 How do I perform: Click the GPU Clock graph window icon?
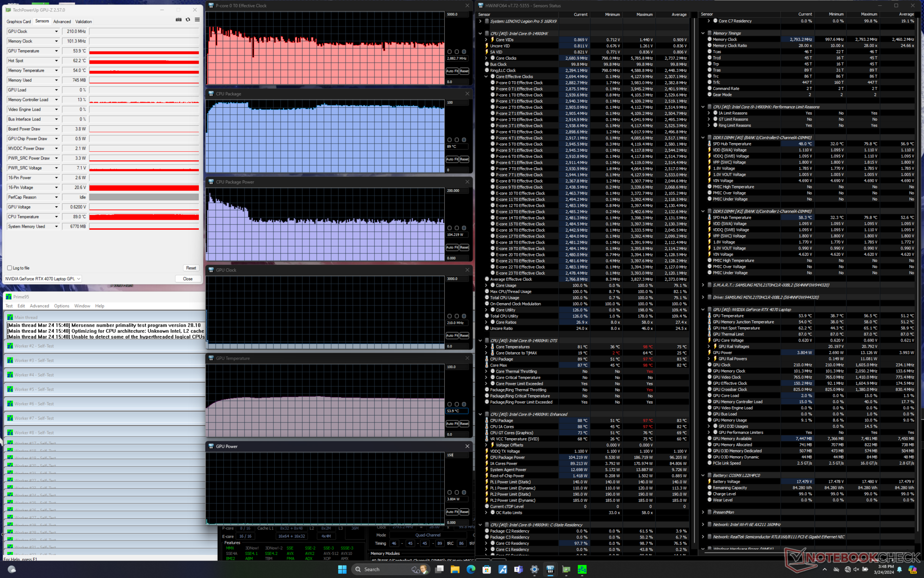[x=211, y=270]
